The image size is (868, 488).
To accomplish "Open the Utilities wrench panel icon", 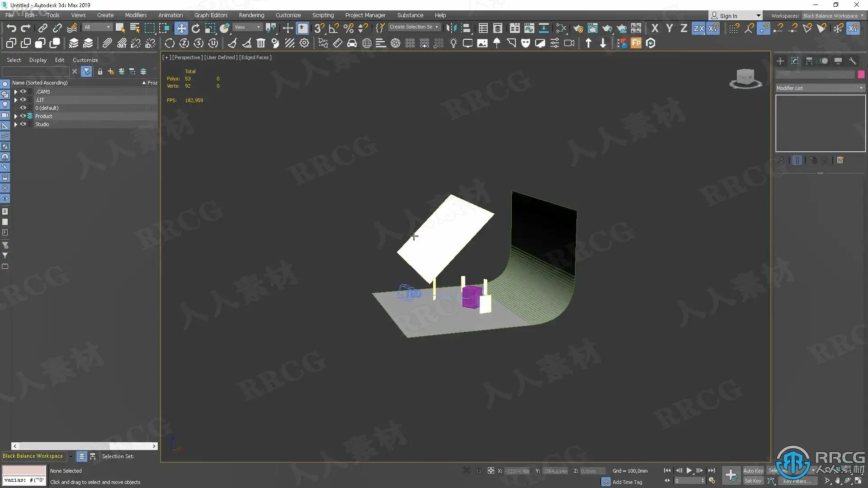I will coord(853,61).
